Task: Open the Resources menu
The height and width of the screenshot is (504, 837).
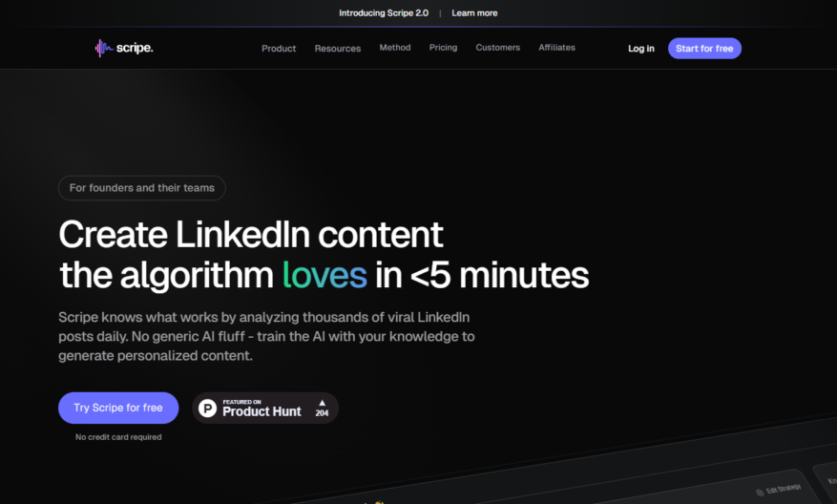Action: [x=337, y=48]
